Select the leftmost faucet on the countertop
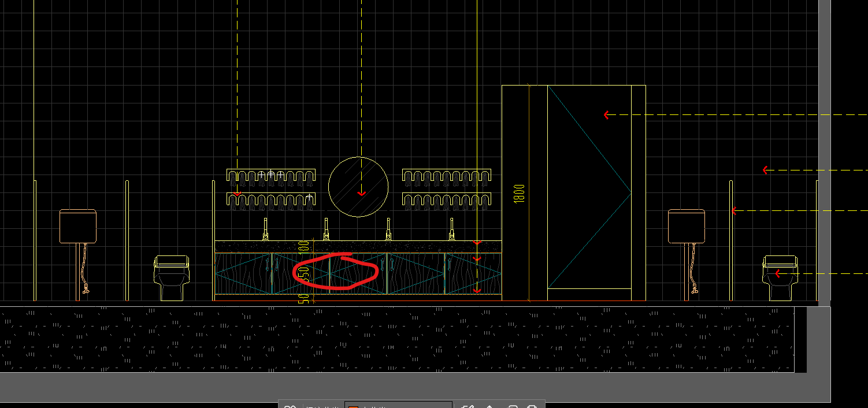868x408 pixels. (266, 229)
